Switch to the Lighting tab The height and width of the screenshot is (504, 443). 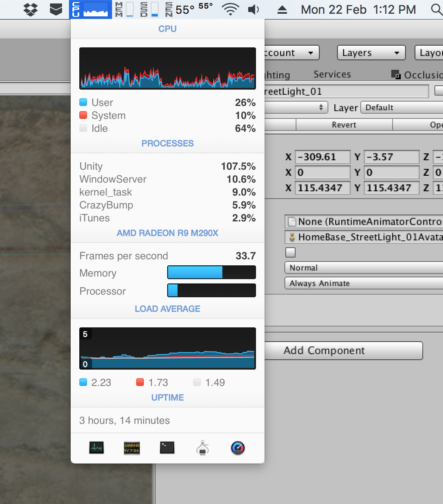278,75
